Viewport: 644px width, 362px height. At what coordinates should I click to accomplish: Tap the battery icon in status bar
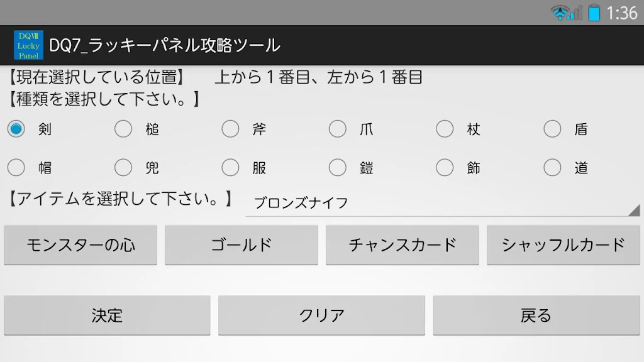pos(594,13)
